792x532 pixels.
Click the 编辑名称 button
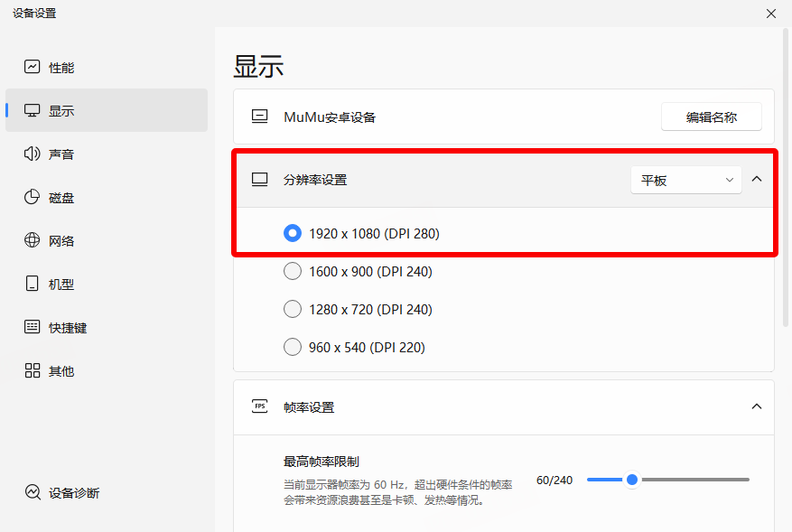click(x=711, y=117)
